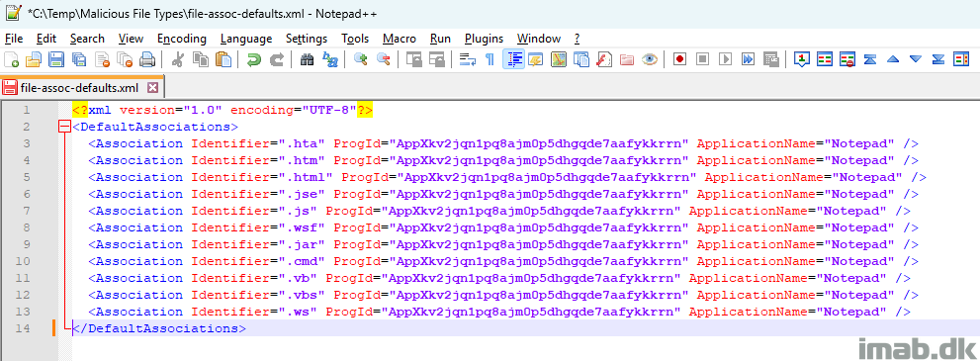Toggle synchronized vertical scrolling
The height and width of the screenshot is (361, 980).
[413, 59]
